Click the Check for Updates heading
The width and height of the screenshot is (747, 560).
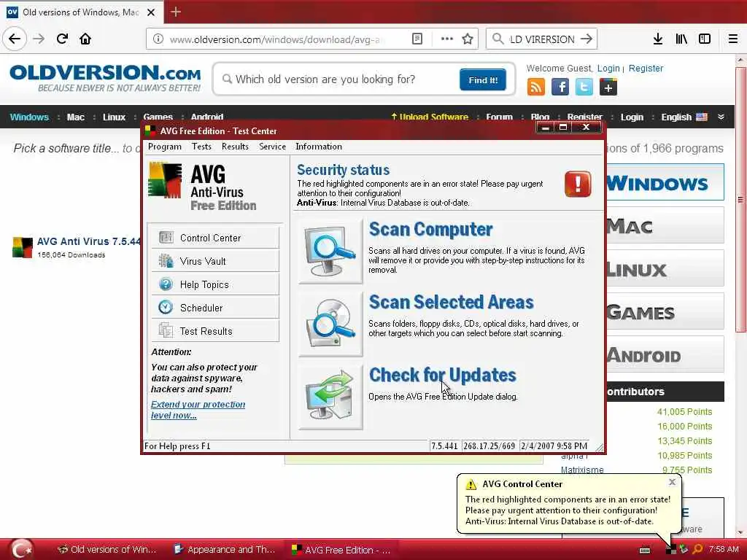[x=443, y=376]
